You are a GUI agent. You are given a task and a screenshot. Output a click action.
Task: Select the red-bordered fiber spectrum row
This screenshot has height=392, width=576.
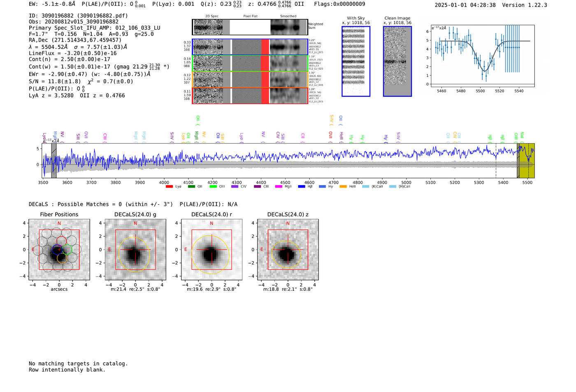point(250,95)
